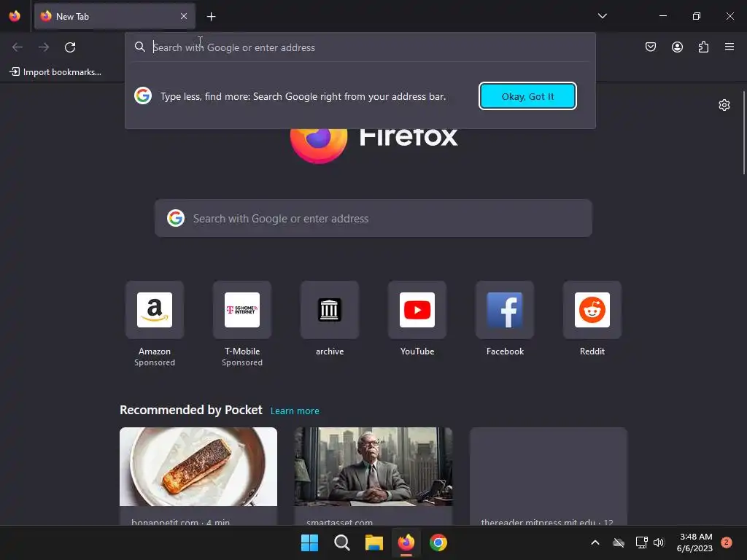Open the smartasset story thumbnail

coord(373,467)
